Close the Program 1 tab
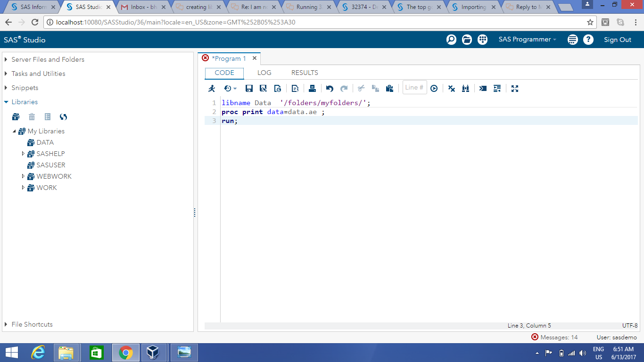This screenshot has width=644, height=362. tap(255, 58)
